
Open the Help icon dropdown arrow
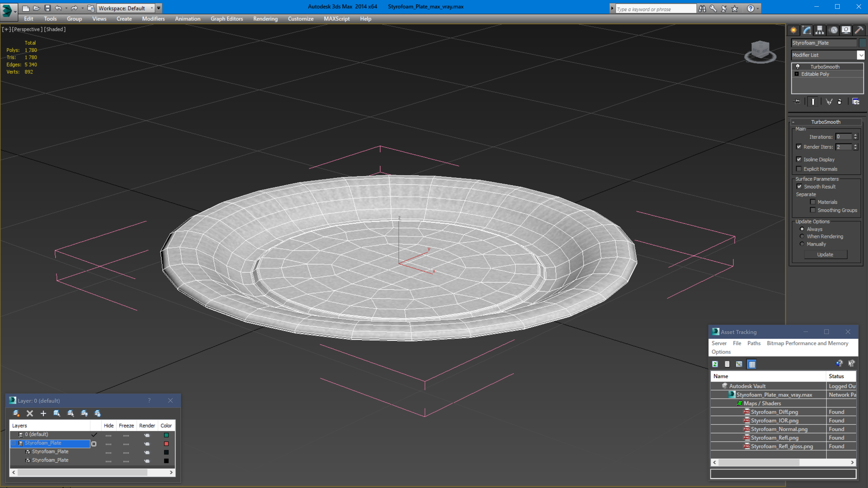pos(758,9)
